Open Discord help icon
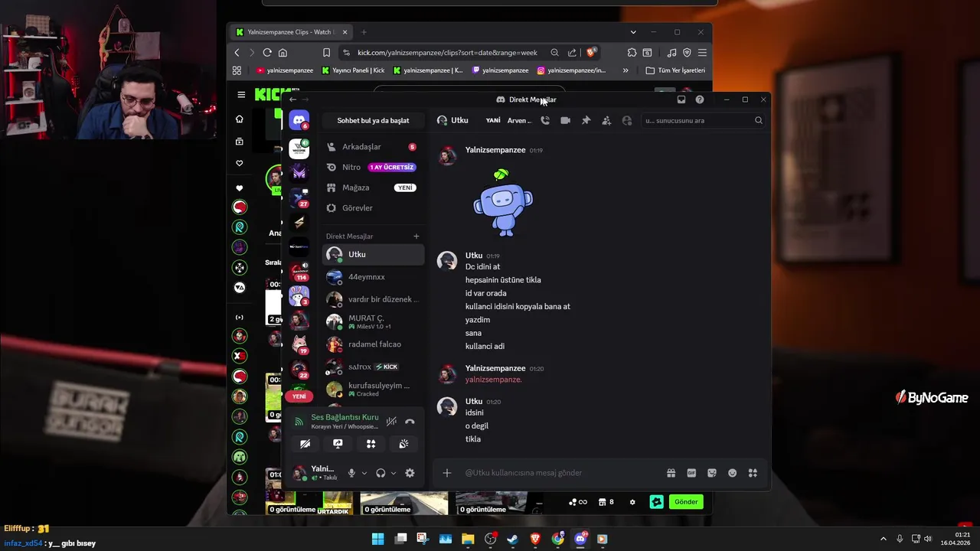Viewport: 980px width, 551px height. (x=699, y=99)
